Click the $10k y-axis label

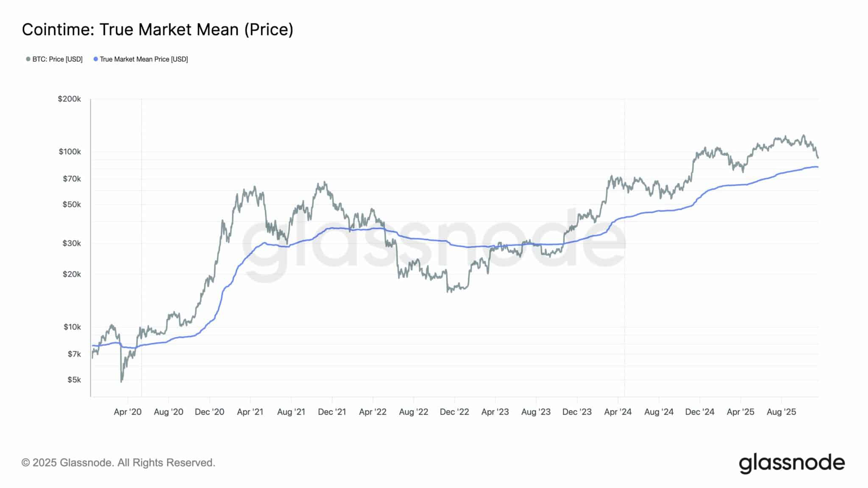tap(72, 327)
